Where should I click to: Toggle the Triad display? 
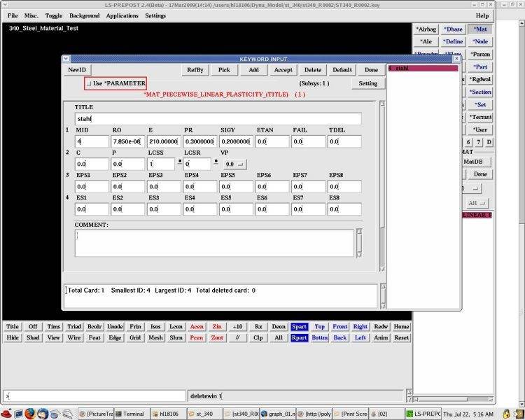pos(74,327)
